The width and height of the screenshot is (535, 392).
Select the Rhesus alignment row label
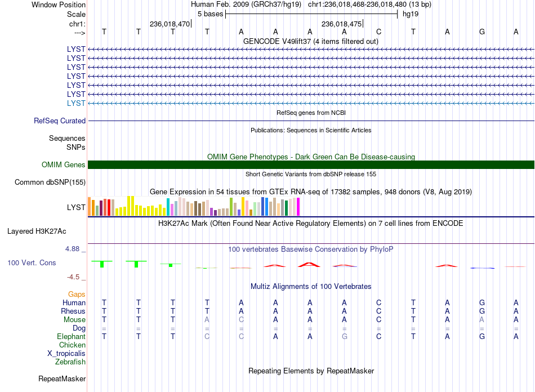(73, 311)
